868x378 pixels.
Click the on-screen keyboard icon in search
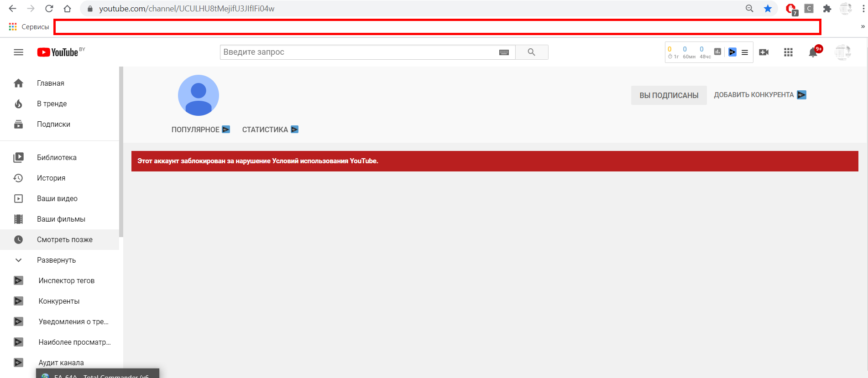504,52
